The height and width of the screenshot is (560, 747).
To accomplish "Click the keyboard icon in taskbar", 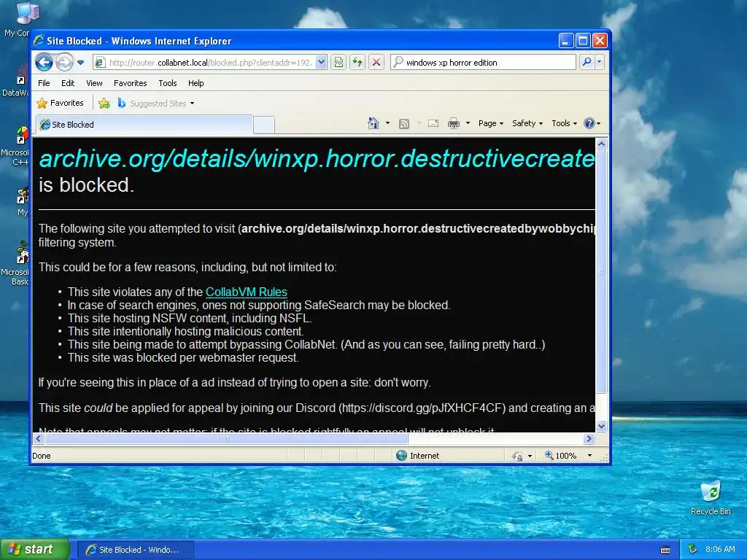I will click(665, 550).
